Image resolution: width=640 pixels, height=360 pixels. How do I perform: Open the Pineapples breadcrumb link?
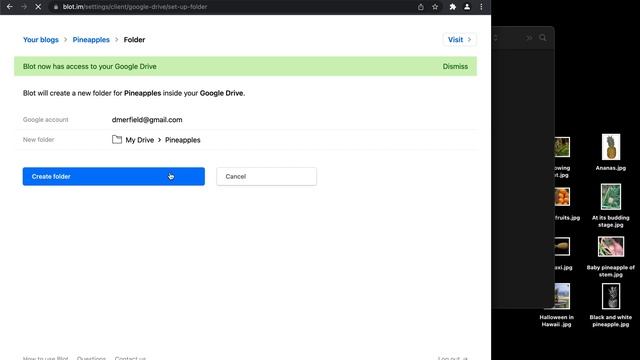(x=91, y=40)
